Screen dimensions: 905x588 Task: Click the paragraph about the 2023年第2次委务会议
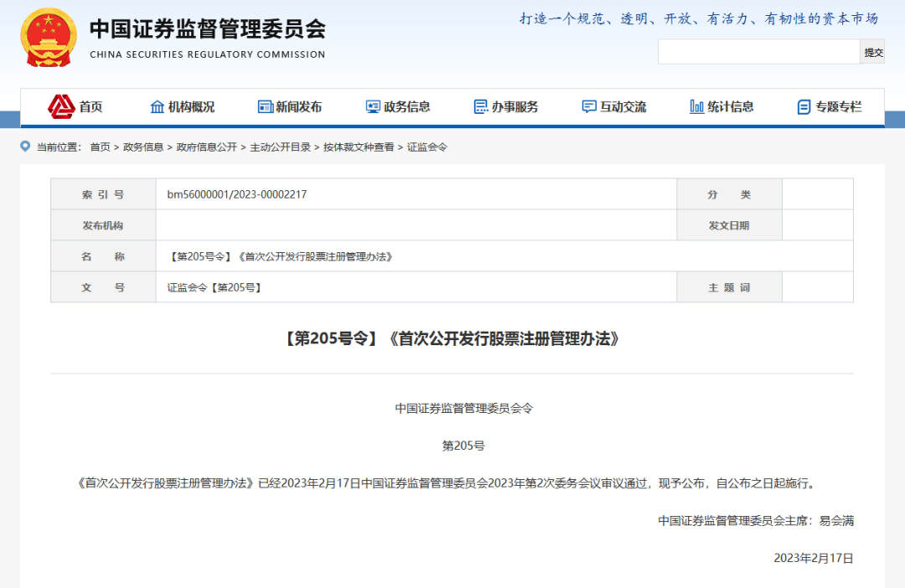(x=447, y=483)
